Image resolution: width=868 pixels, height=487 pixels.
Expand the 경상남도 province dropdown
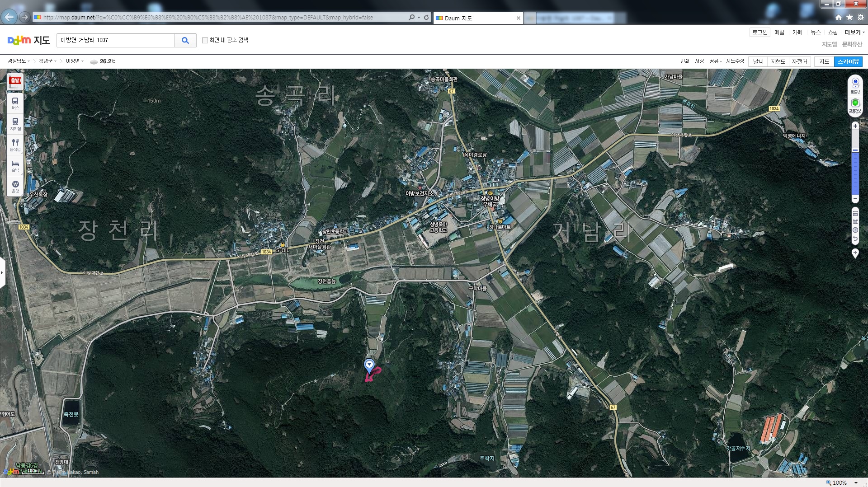(19, 61)
